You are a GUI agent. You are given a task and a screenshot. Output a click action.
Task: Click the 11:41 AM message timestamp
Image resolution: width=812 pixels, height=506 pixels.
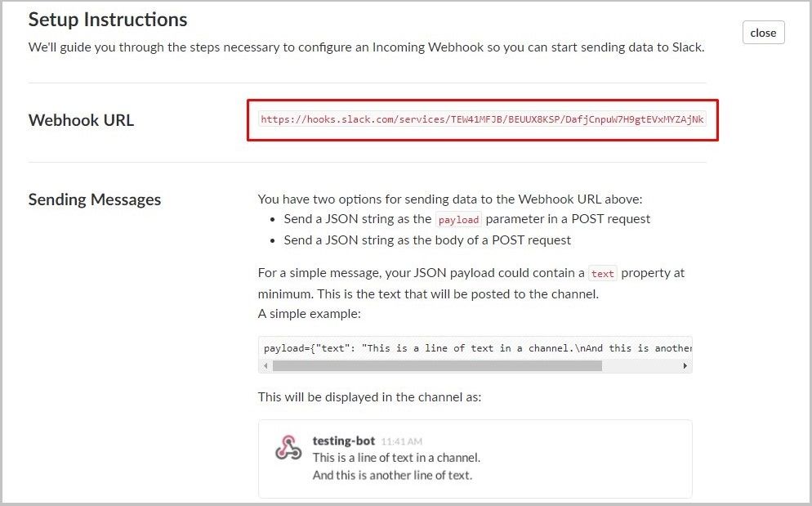tap(401, 441)
